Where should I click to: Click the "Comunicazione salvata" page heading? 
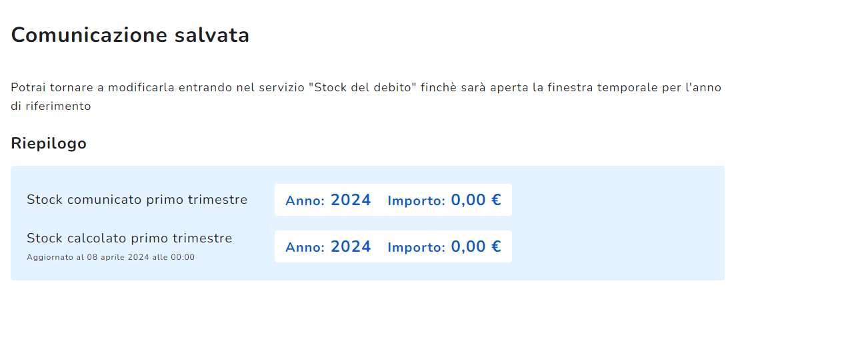130,35
